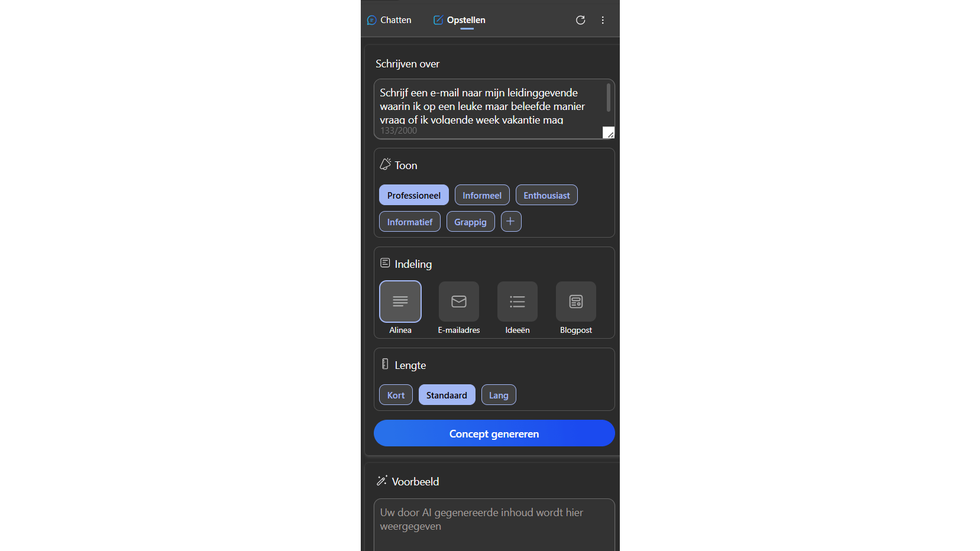
Task: Add a custom tone with plus button
Action: pyautogui.click(x=511, y=222)
